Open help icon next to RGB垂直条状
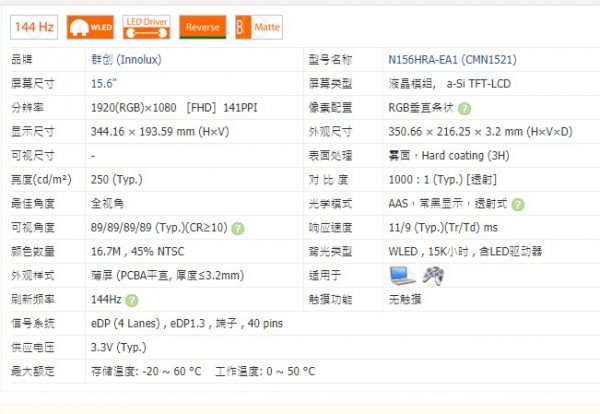The height and width of the screenshot is (414, 600). pyautogui.click(x=465, y=109)
